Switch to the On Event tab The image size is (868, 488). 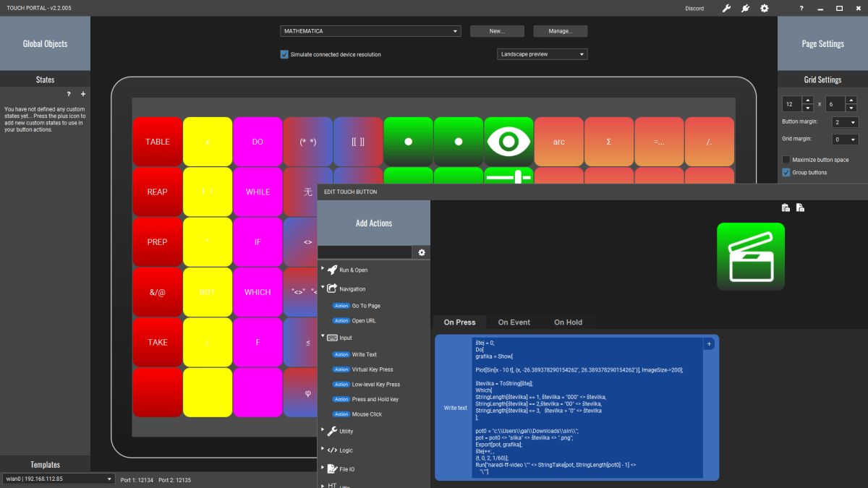click(514, 322)
